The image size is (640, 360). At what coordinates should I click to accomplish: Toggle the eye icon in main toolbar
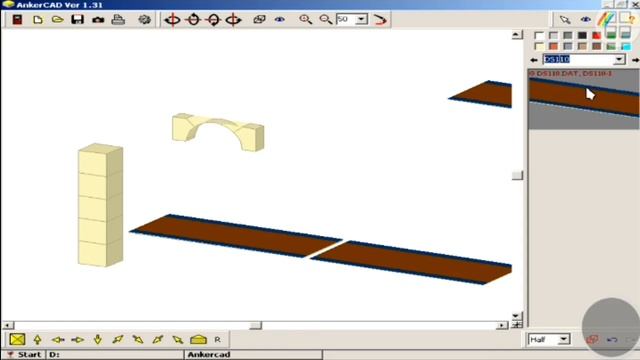(280, 19)
